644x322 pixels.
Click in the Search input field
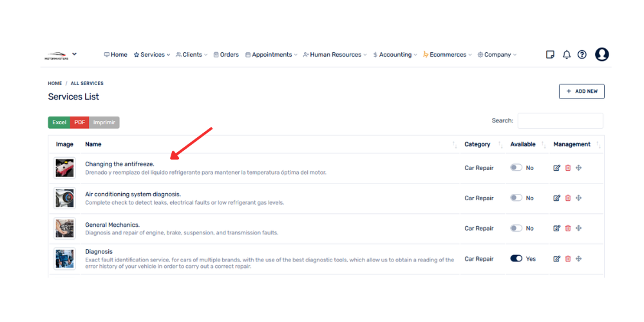tap(560, 121)
